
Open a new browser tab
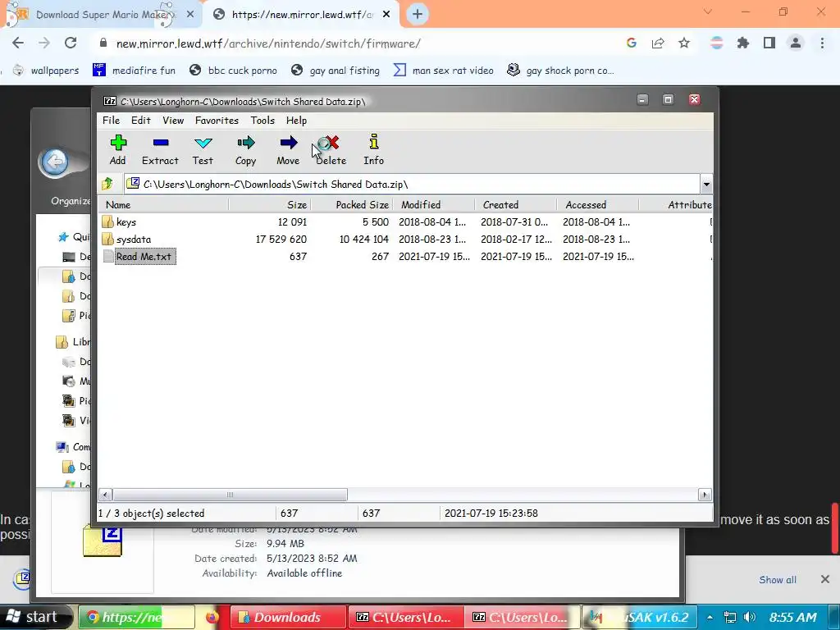418,15
